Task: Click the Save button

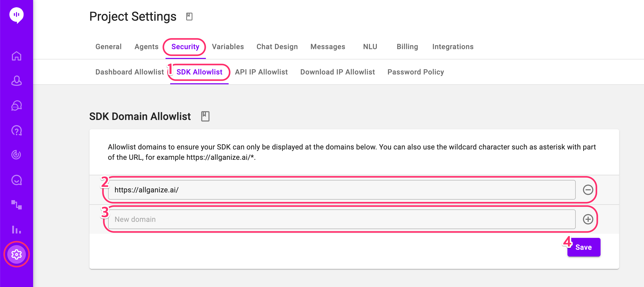Action: pos(583,247)
